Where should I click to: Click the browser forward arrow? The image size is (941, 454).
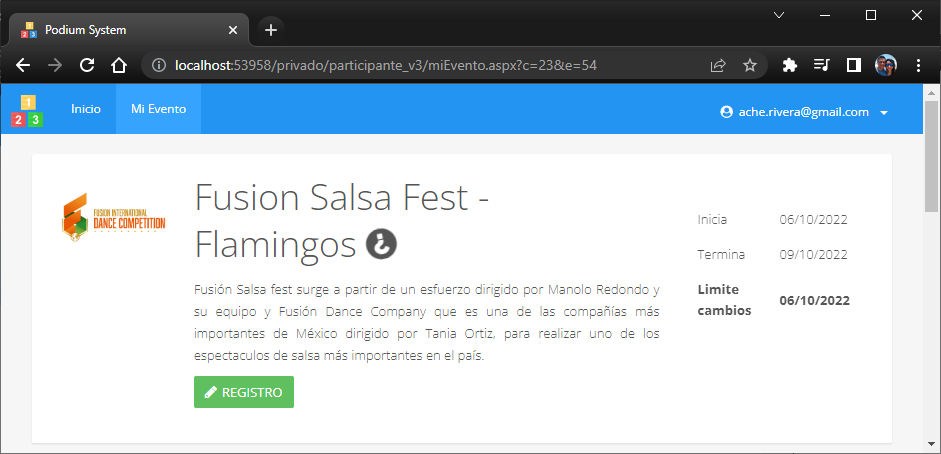55,65
